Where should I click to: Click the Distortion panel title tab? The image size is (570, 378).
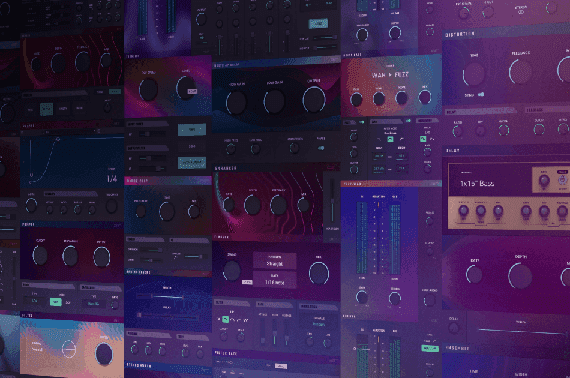tap(459, 34)
